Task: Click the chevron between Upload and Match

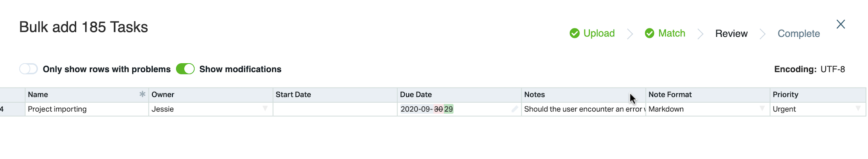Action: pyautogui.click(x=630, y=34)
